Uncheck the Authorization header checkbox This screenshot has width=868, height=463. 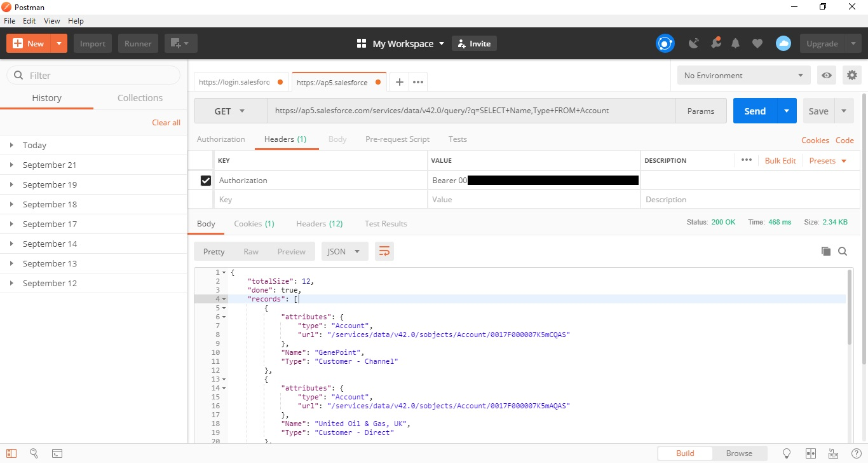[205, 181]
